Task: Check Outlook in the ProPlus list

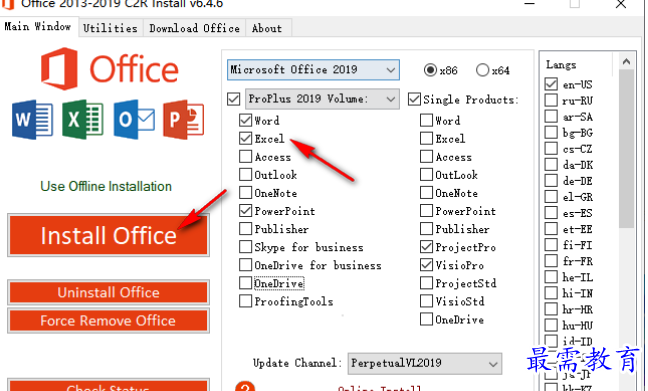Action: [245, 174]
